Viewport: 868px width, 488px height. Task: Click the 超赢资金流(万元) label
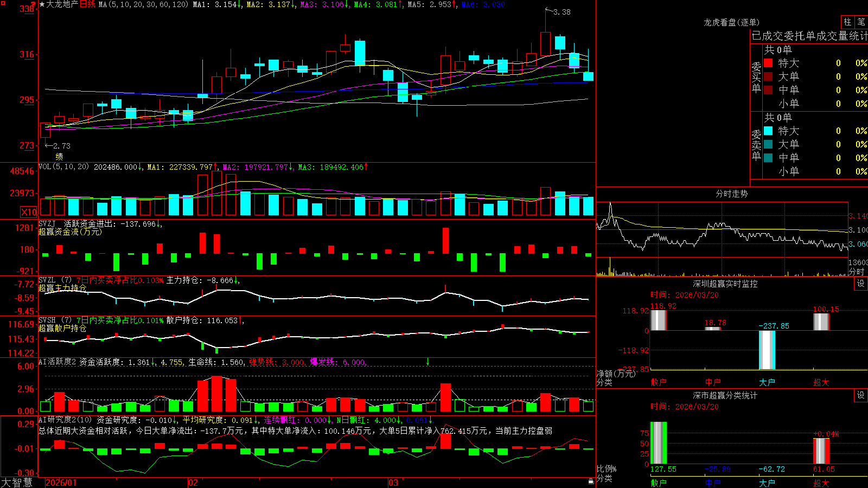tap(70, 232)
